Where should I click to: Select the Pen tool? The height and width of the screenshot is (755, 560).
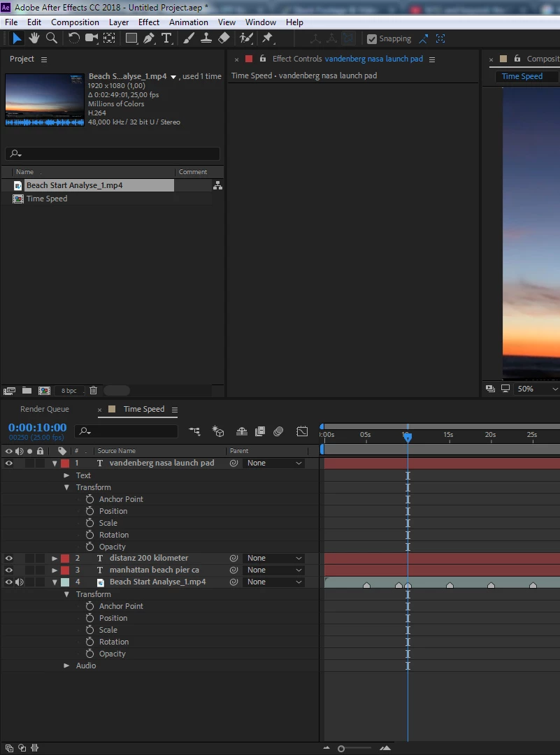pos(149,38)
